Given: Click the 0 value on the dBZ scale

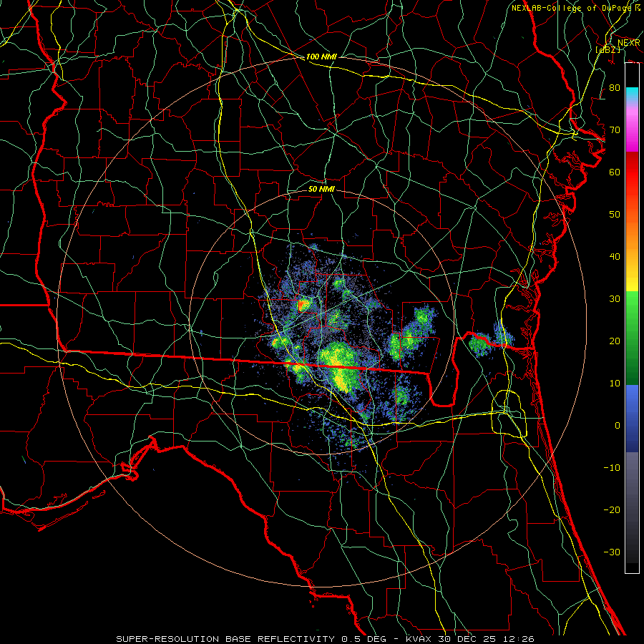Looking at the screenshot, I should (x=618, y=426).
